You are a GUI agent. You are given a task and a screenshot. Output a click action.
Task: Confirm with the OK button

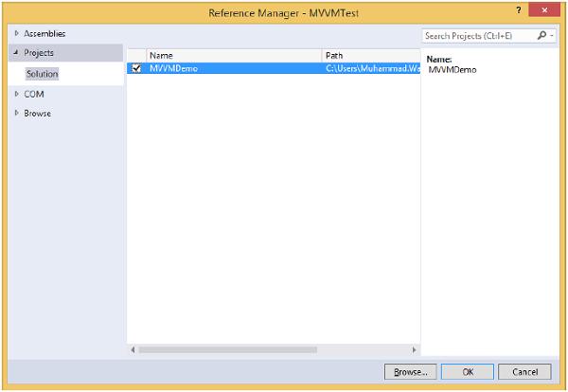point(468,372)
